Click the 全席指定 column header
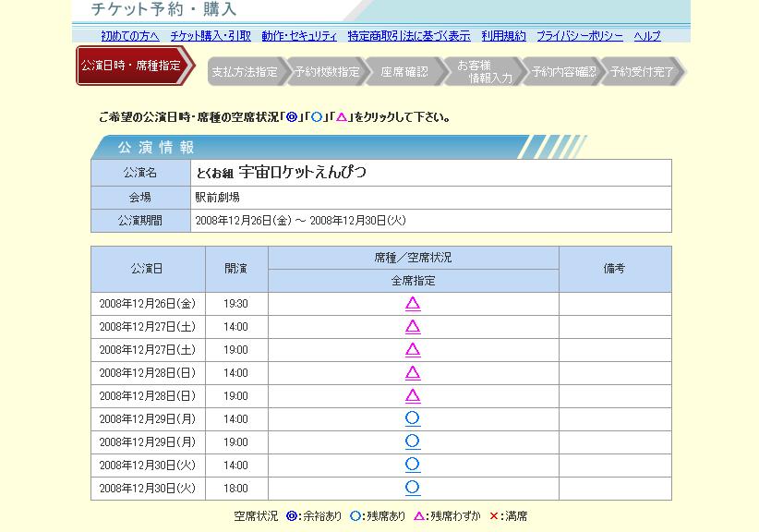Viewport: 759px width, 532px height. [414, 281]
